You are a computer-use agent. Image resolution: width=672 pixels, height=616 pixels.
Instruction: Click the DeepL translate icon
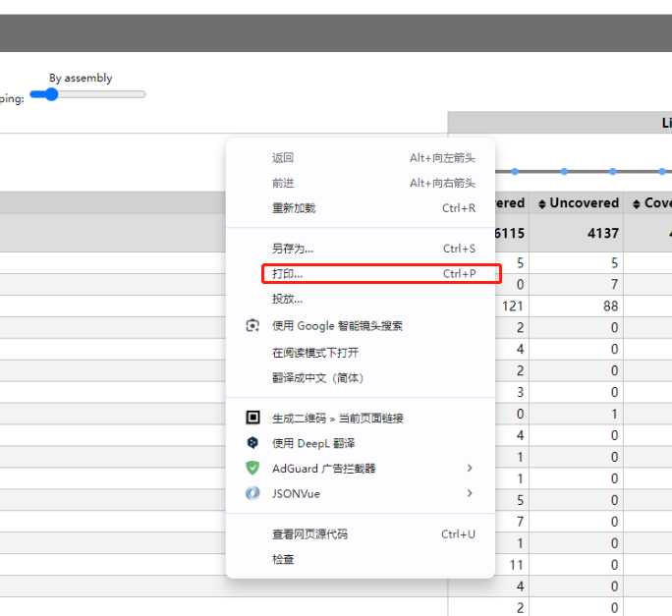[x=252, y=443]
